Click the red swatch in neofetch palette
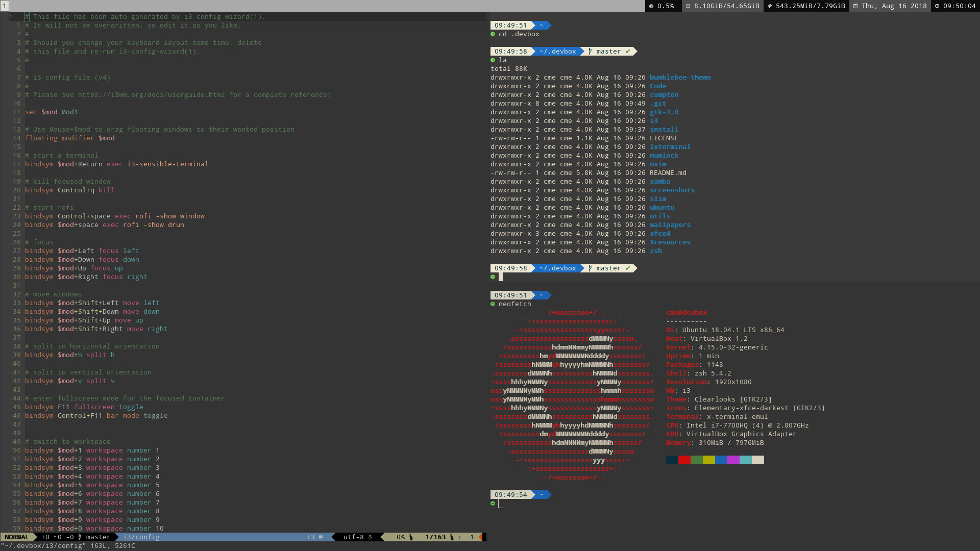 [684, 460]
